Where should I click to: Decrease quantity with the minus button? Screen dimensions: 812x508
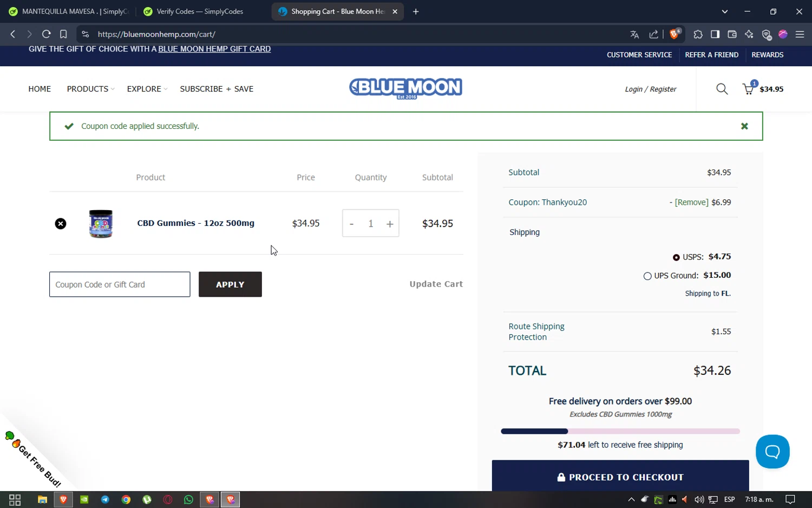(351, 224)
